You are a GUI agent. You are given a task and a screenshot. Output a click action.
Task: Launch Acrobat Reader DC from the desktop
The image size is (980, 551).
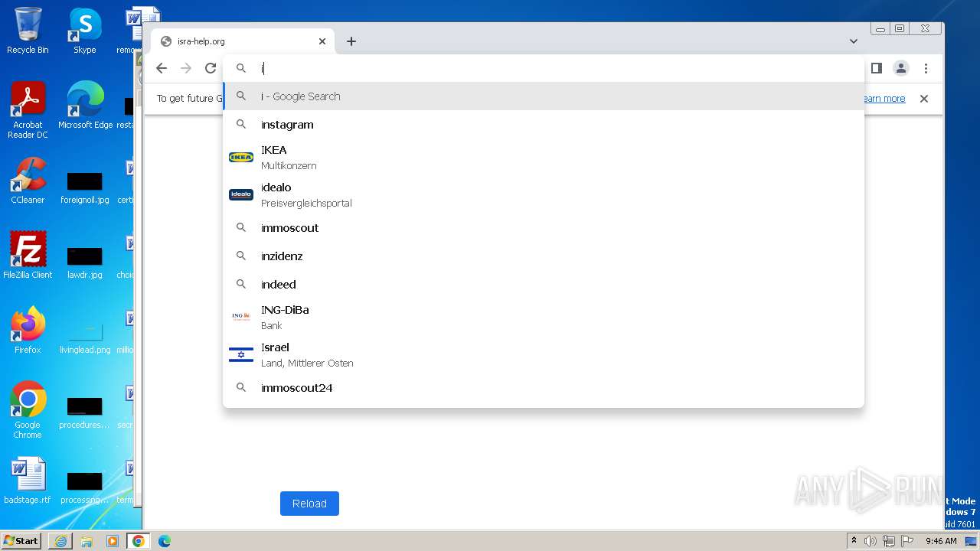tap(28, 110)
